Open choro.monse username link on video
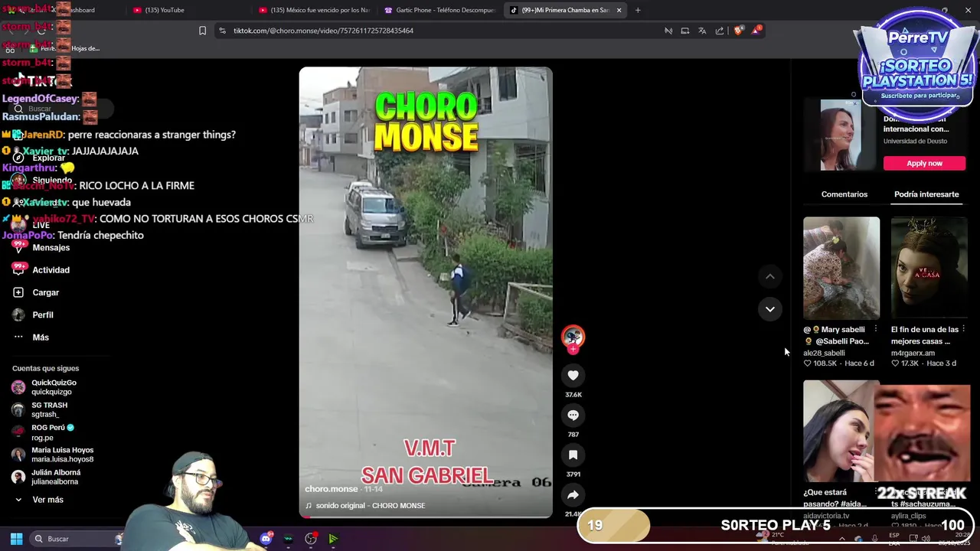Image resolution: width=980 pixels, height=551 pixels. coord(332,489)
